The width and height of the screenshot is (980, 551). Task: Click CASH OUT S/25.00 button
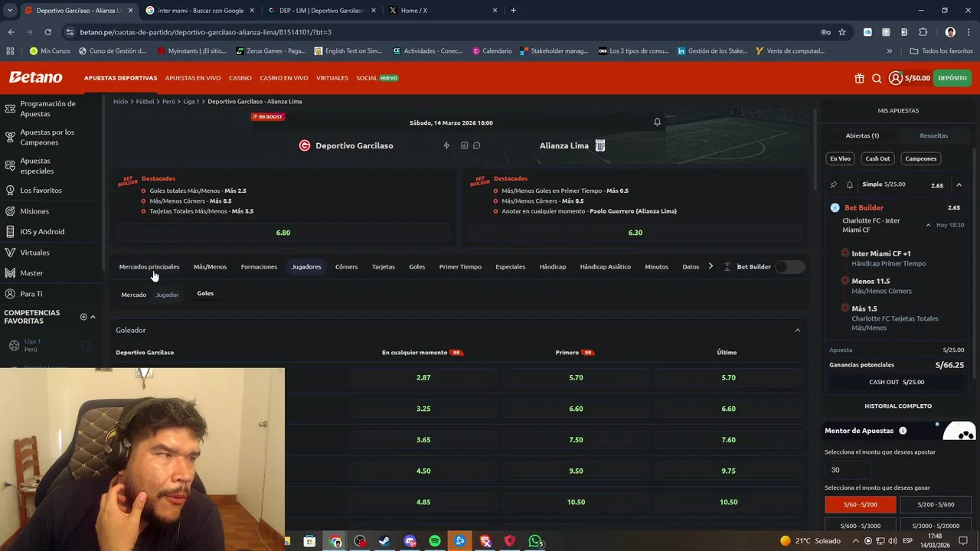click(x=897, y=382)
